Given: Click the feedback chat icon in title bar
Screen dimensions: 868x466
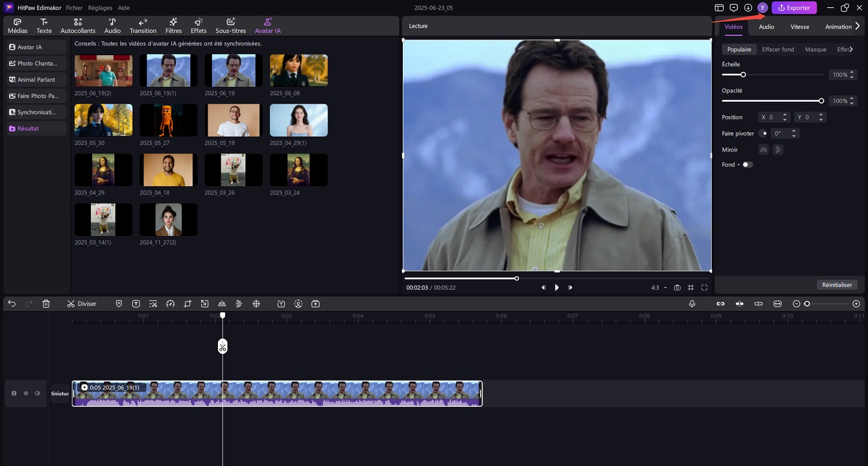Looking at the screenshot, I should coord(734,8).
